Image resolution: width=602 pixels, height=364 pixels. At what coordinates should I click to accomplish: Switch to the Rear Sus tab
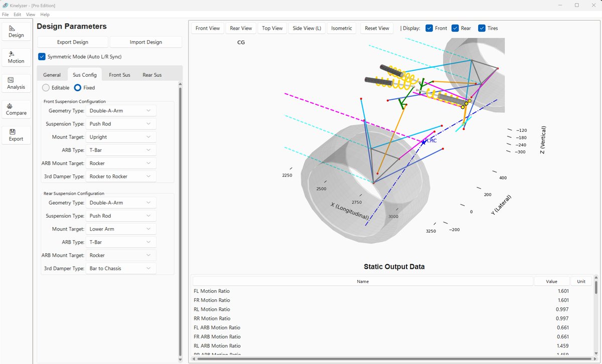pyautogui.click(x=152, y=75)
